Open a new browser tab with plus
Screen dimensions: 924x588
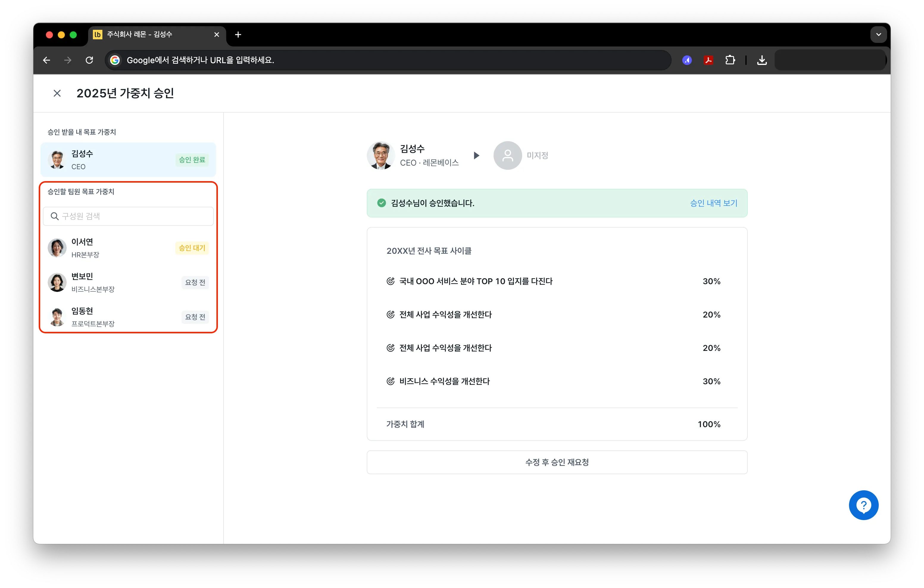(x=238, y=35)
